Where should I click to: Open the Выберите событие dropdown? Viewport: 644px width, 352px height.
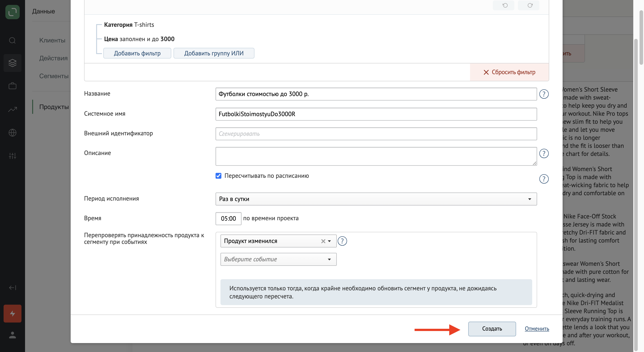click(278, 259)
